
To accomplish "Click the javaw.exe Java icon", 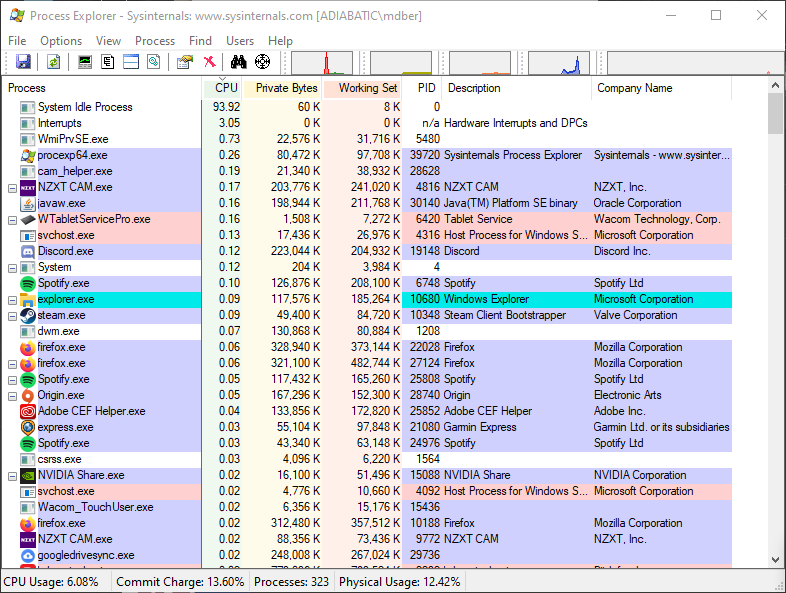I will click(28, 204).
